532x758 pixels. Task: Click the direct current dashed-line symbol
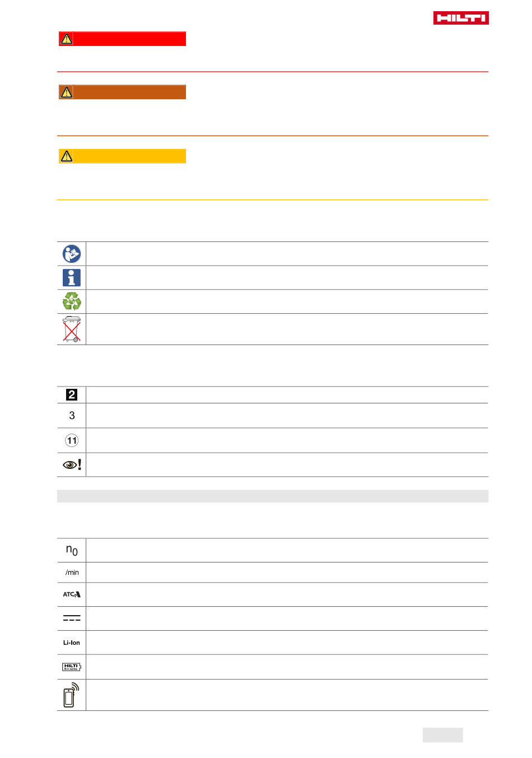pyautogui.click(x=72, y=619)
